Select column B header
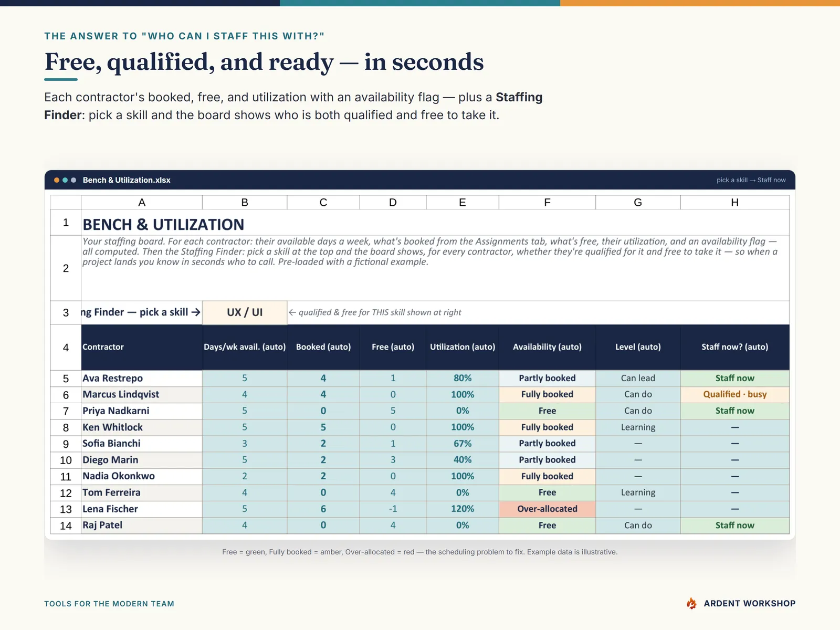The width and height of the screenshot is (840, 630). click(x=245, y=202)
